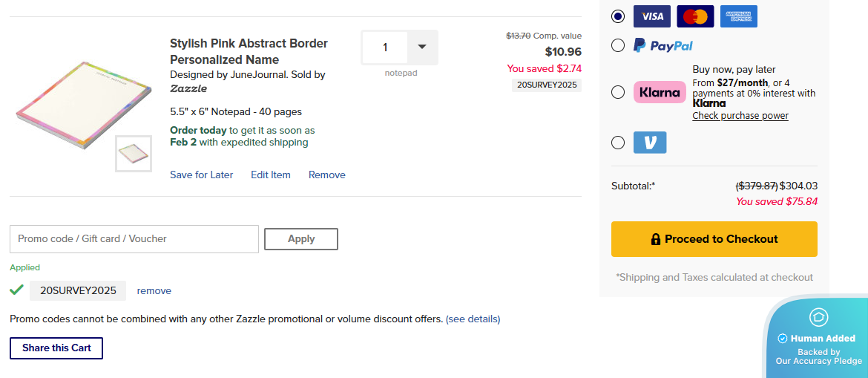
Task: Click the green applied promo checkmark
Action: tap(16, 290)
